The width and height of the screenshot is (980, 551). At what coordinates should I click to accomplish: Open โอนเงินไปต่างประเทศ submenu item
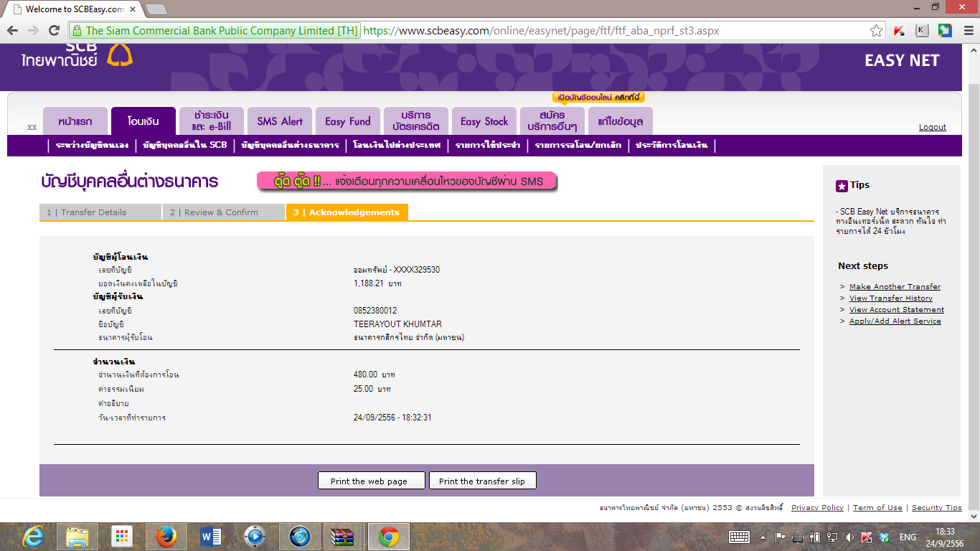(x=397, y=146)
